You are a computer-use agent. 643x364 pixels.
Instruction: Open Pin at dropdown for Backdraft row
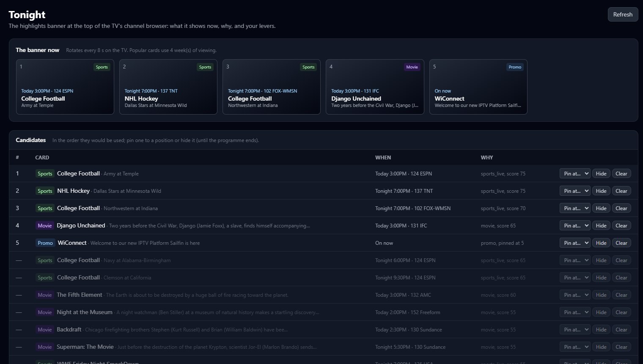[x=575, y=330]
